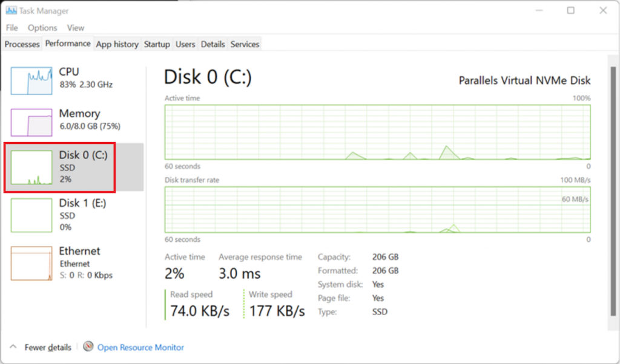
Task: Click the Disk transfer rate graph
Action: (x=377, y=209)
